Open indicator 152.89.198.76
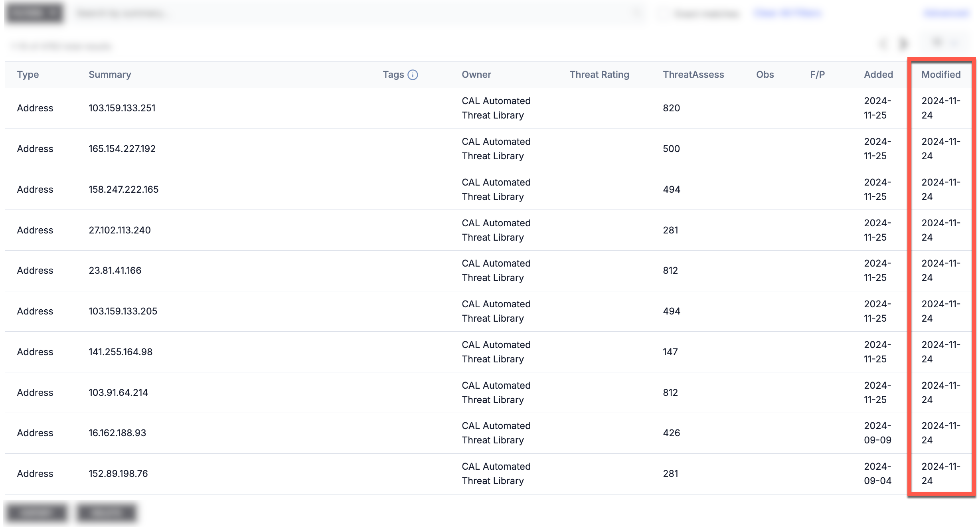980x530 pixels. pos(118,474)
